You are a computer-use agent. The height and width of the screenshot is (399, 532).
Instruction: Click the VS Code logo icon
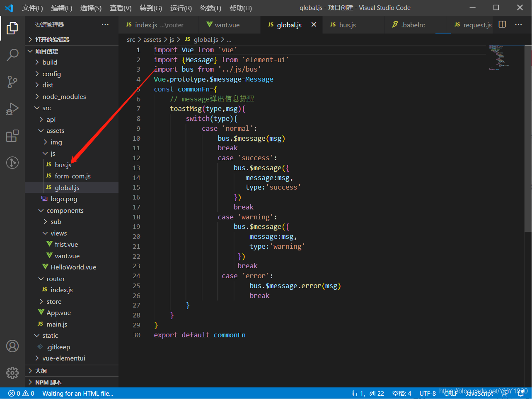point(9,8)
